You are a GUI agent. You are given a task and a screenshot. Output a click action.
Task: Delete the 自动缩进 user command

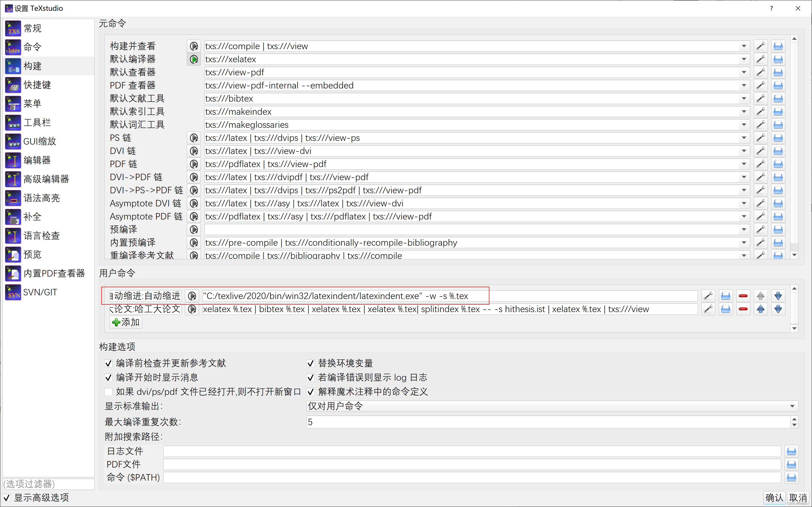tap(743, 296)
